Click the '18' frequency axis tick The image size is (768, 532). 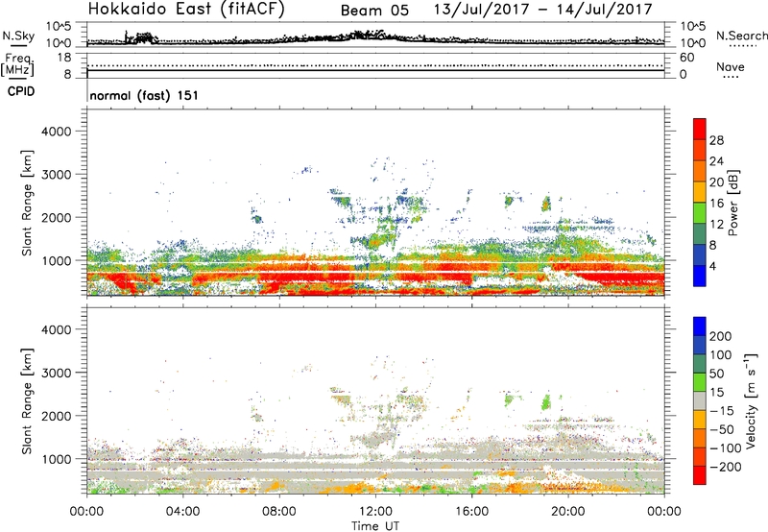[x=64, y=58]
